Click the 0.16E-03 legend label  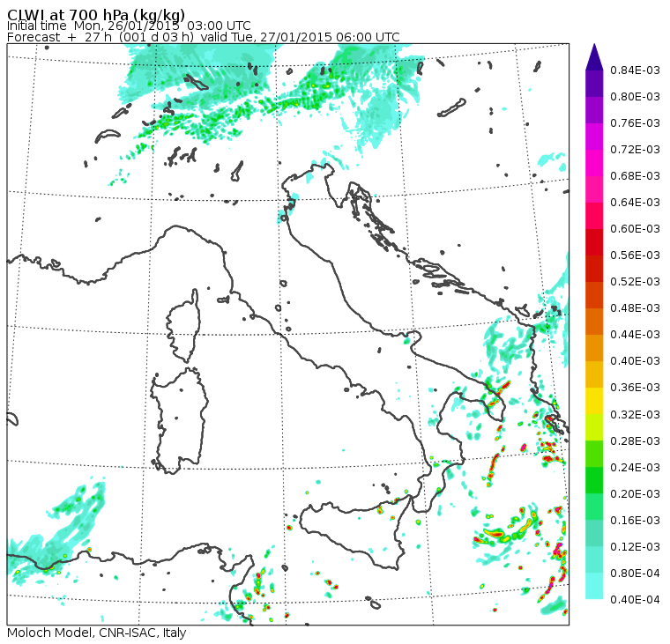(635, 521)
